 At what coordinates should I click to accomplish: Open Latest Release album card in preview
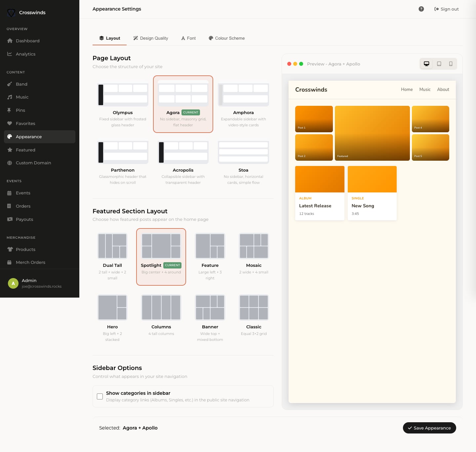click(320, 193)
